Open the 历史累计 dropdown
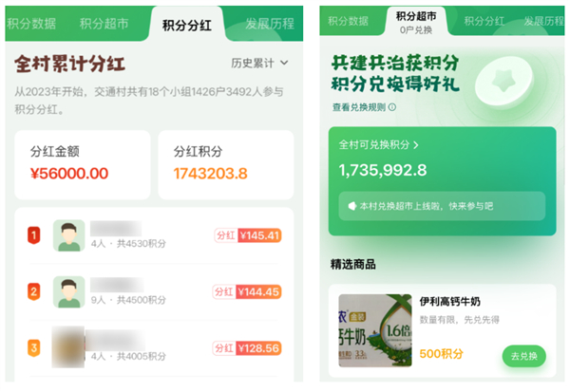The height and width of the screenshot is (392, 570). click(x=259, y=64)
